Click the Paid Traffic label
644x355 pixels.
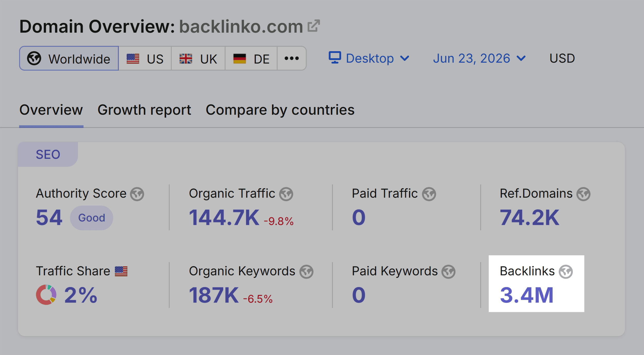click(385, 193)
